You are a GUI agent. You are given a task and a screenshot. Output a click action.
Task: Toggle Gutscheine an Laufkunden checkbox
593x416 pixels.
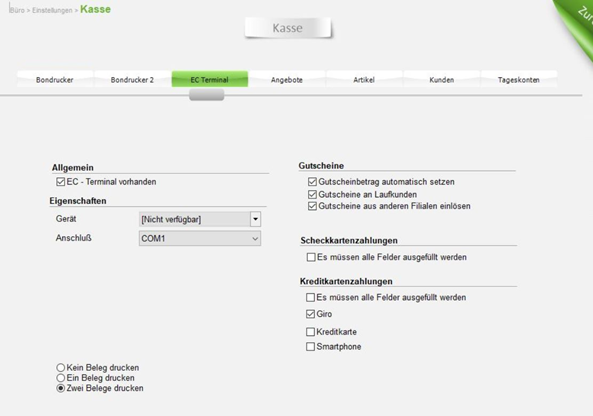(312, 194)
